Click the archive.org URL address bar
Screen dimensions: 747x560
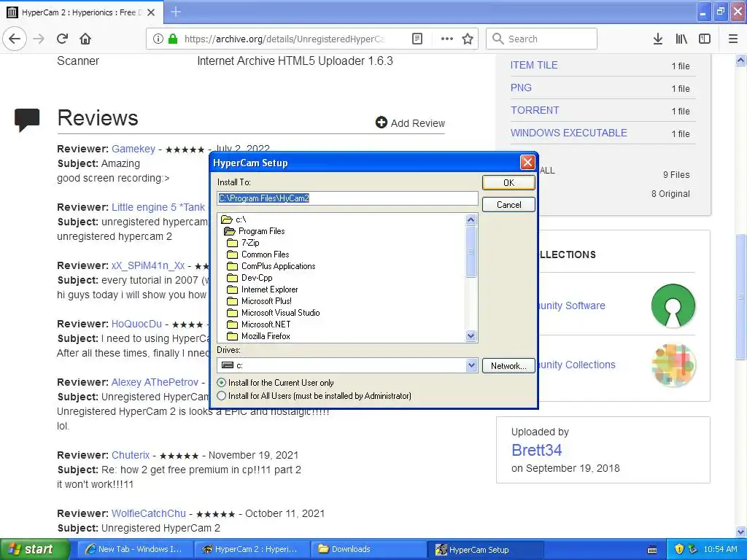(x=285, y=39)
